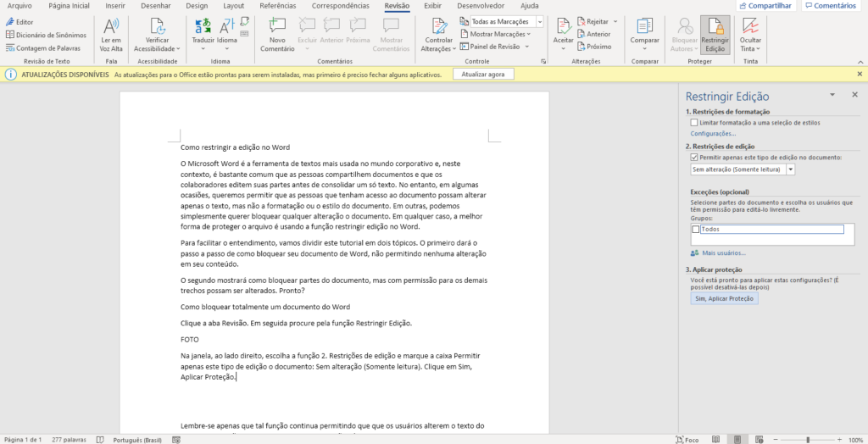
Task: Switch to the Layout tab
Action: click(234, 6)
